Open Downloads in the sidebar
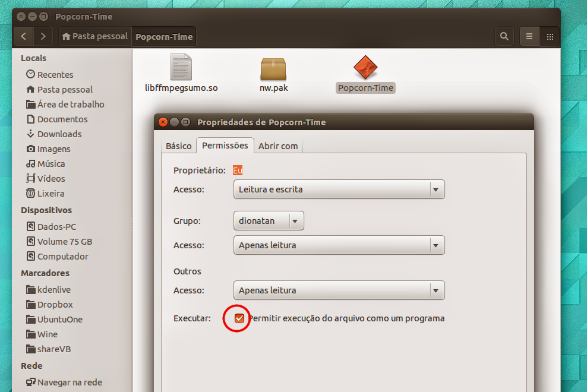This screenshot has height=392, width=587. pos(54,134)
